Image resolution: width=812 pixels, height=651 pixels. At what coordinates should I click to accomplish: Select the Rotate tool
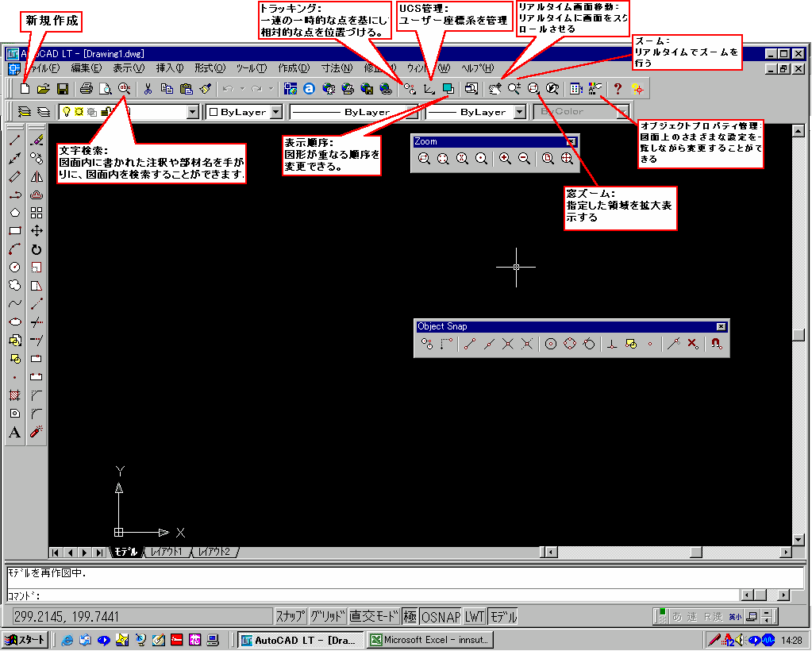37,249
